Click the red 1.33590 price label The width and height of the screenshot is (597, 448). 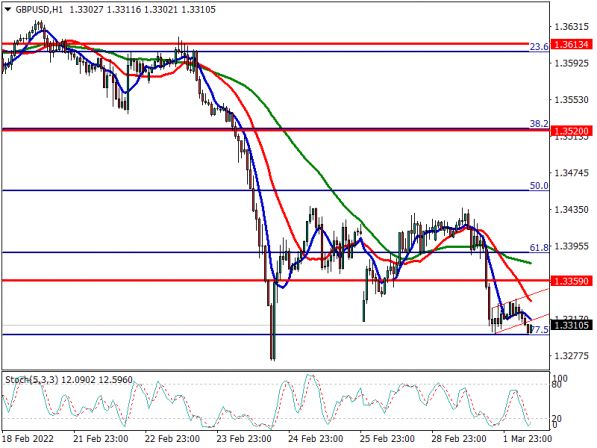571,281
